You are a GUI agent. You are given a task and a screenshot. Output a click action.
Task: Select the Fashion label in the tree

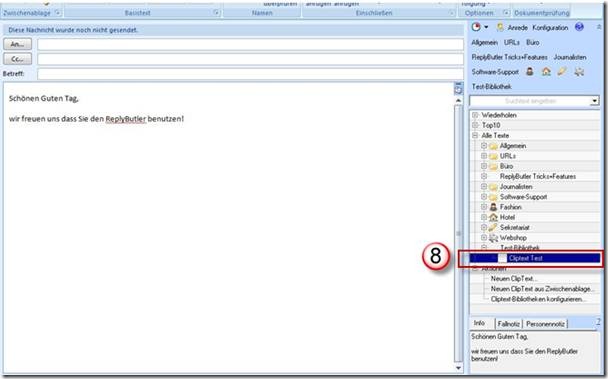[510, 207]
